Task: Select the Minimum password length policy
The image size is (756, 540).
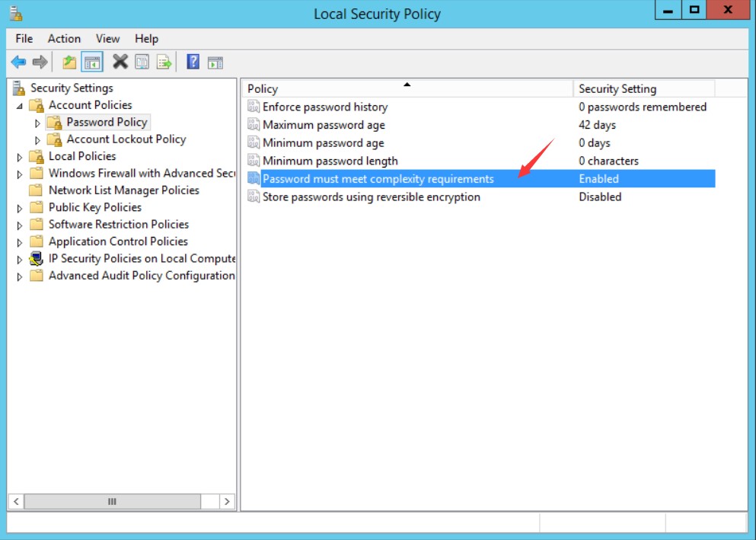Action: pos(330,161)
